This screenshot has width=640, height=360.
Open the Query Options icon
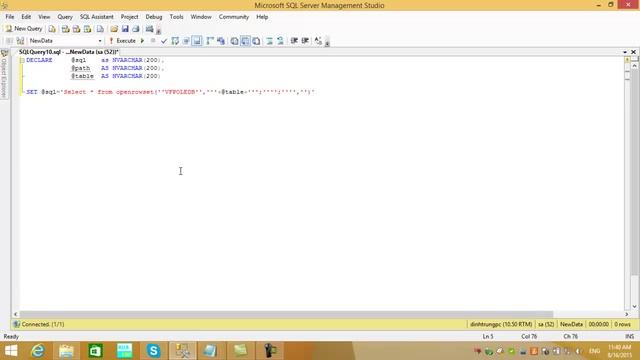pyautogui.click(x=186, y=41)
